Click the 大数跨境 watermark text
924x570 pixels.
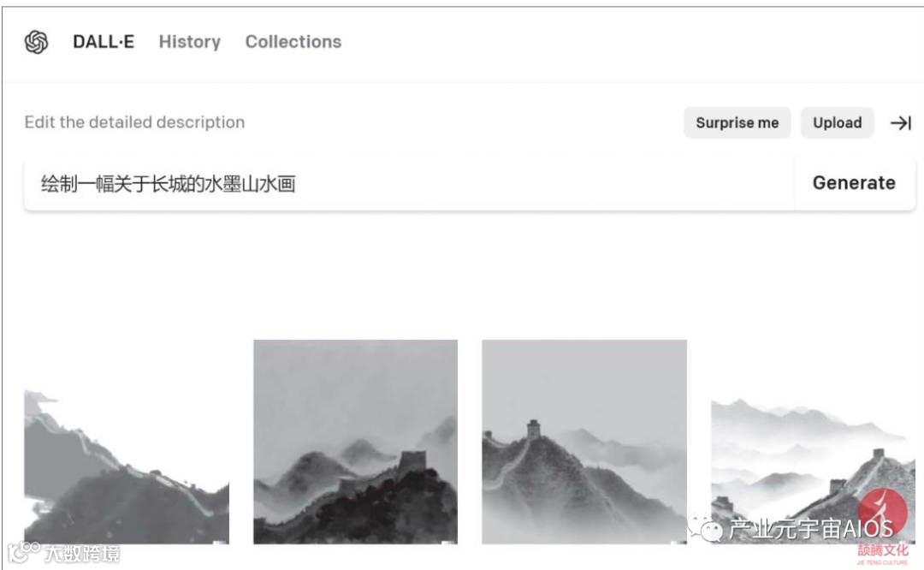pos(82,554)
